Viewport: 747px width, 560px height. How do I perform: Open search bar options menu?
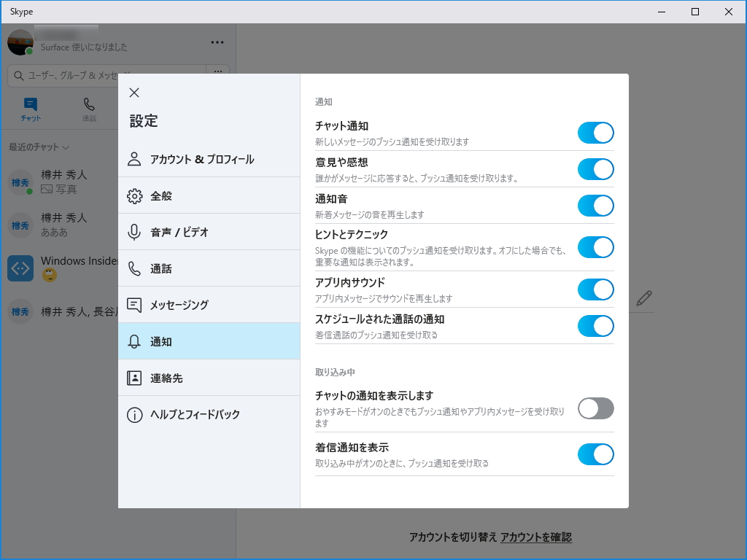(217, 71)
